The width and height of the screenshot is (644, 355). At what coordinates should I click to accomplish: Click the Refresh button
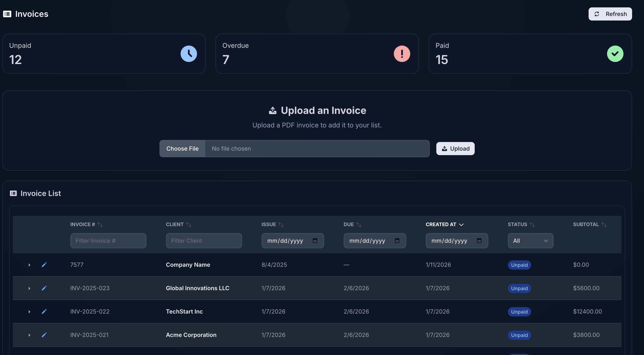(610, 14)
